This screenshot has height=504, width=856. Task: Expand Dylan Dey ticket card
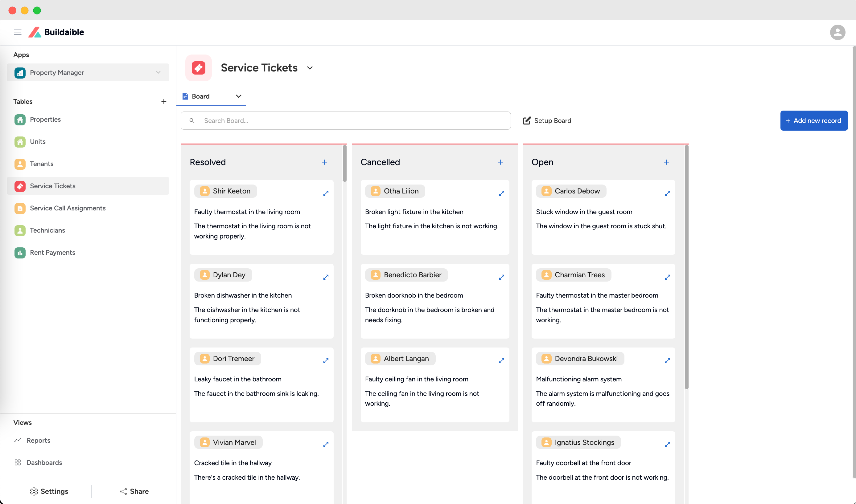coord(326,277)
